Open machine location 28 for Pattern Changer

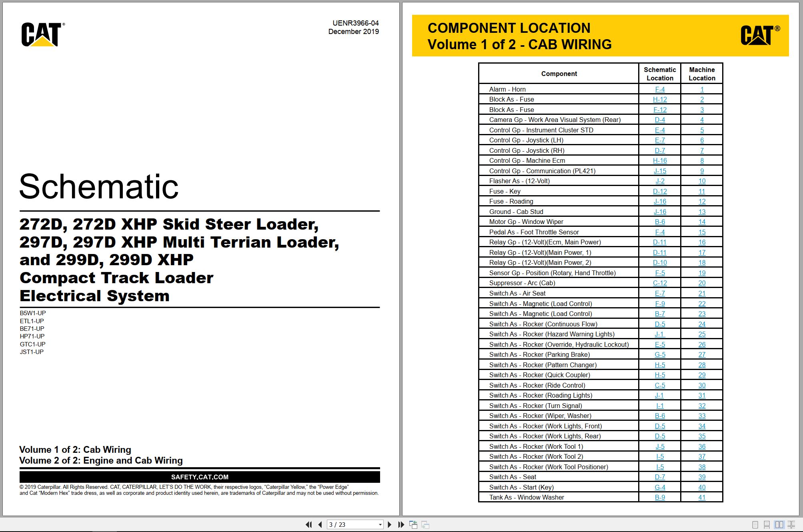click(702, 365)
